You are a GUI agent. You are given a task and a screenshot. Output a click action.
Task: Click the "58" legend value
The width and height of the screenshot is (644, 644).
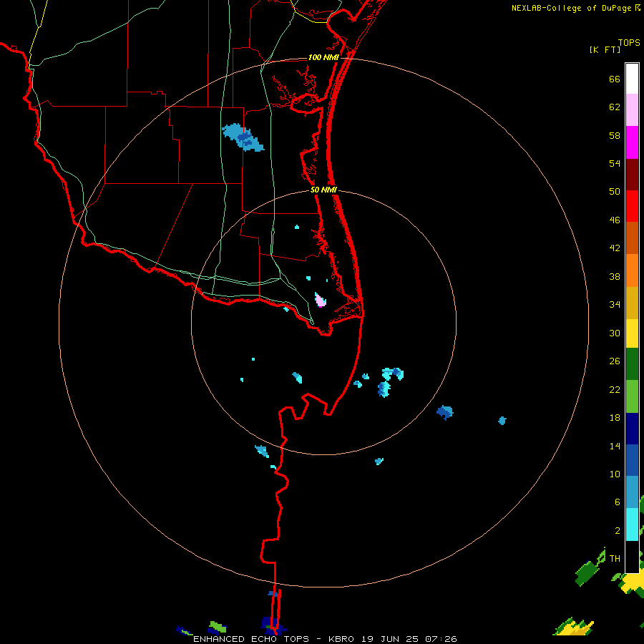(615, 135)
